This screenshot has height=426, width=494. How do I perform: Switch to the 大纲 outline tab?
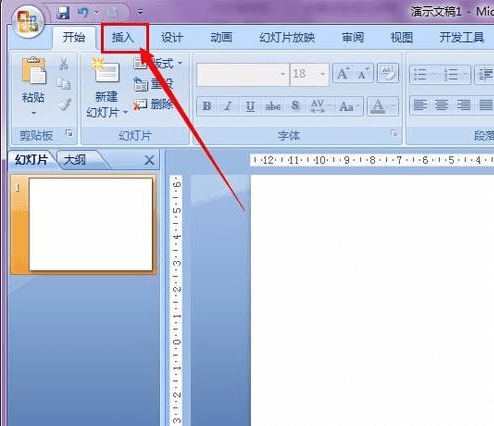(x=75, y=160)
